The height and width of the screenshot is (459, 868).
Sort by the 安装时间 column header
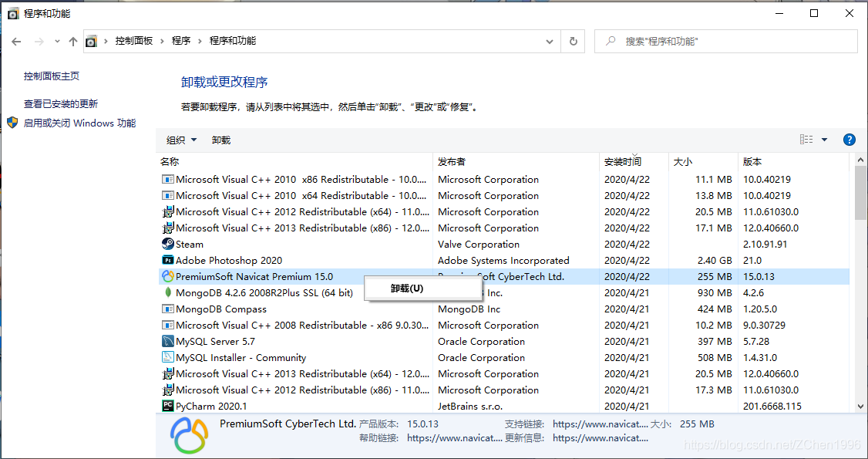[634, 162]
